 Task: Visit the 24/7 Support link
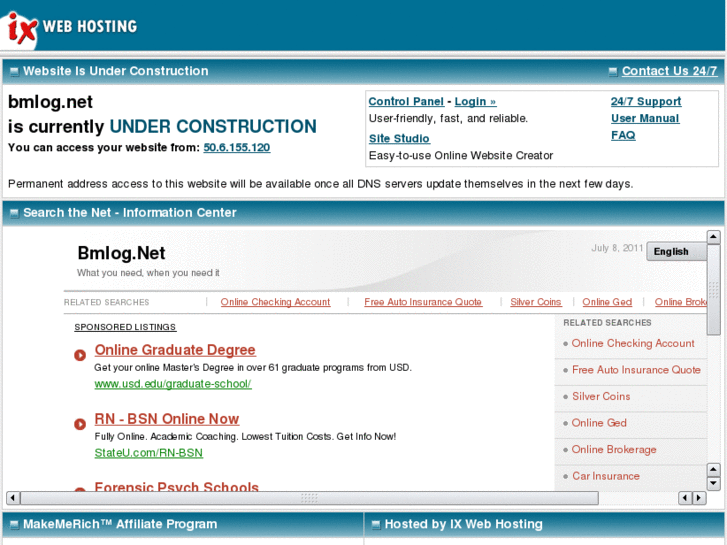(646, 102)
